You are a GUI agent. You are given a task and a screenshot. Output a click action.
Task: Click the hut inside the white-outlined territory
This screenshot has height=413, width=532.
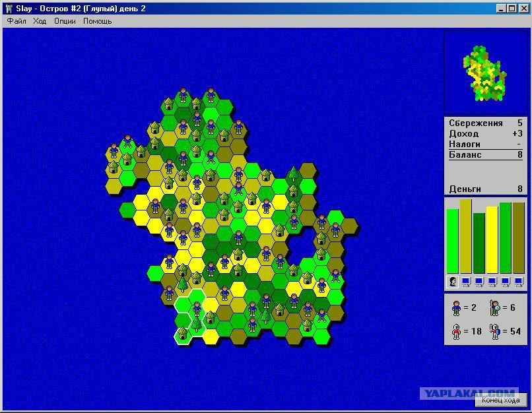183,333
